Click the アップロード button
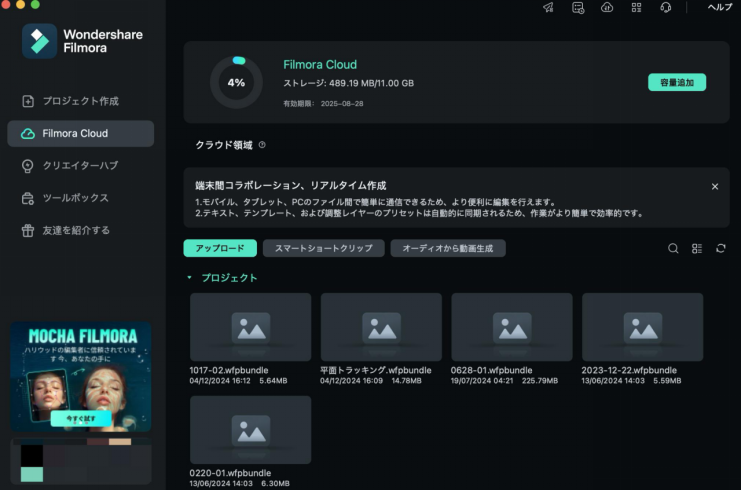The height and width of the screenshot is (490, 742). 220,248
